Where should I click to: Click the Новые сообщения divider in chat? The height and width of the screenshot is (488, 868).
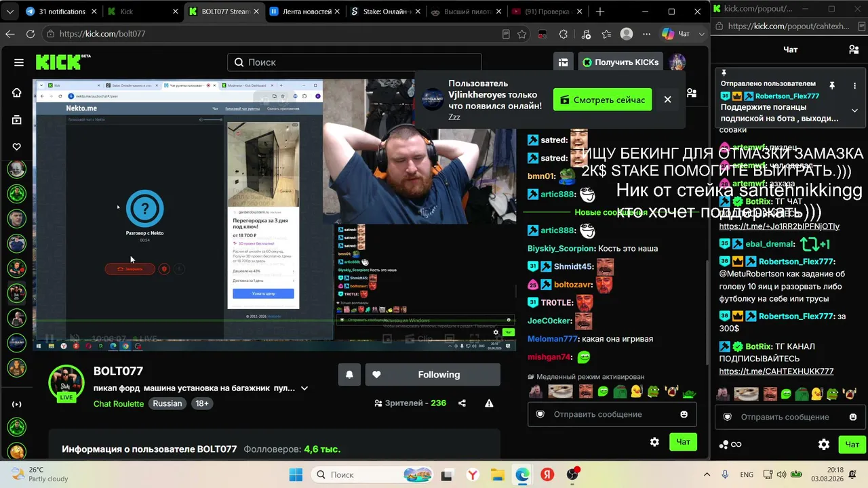pyautogui.click(x=612, y=212)
